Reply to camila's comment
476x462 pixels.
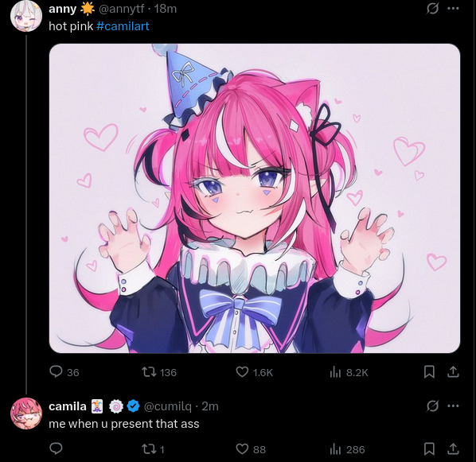pyautogui.click(x=57, y=448)
